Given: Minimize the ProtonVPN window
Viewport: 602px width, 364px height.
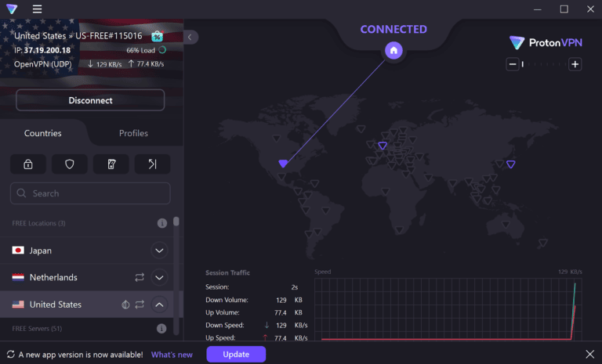Looking at the screenshot, I should (538, 9).
